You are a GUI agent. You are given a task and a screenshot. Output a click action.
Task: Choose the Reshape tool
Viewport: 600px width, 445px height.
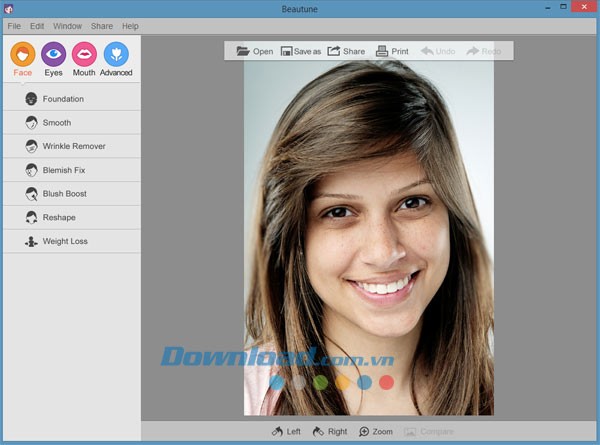coord(58,217)
